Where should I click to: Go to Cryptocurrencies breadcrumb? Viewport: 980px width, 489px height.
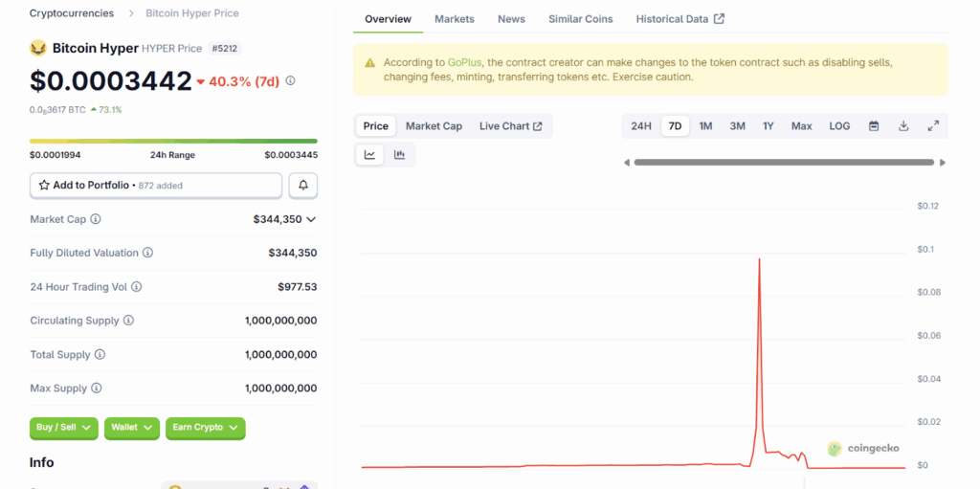coord(71,13)
